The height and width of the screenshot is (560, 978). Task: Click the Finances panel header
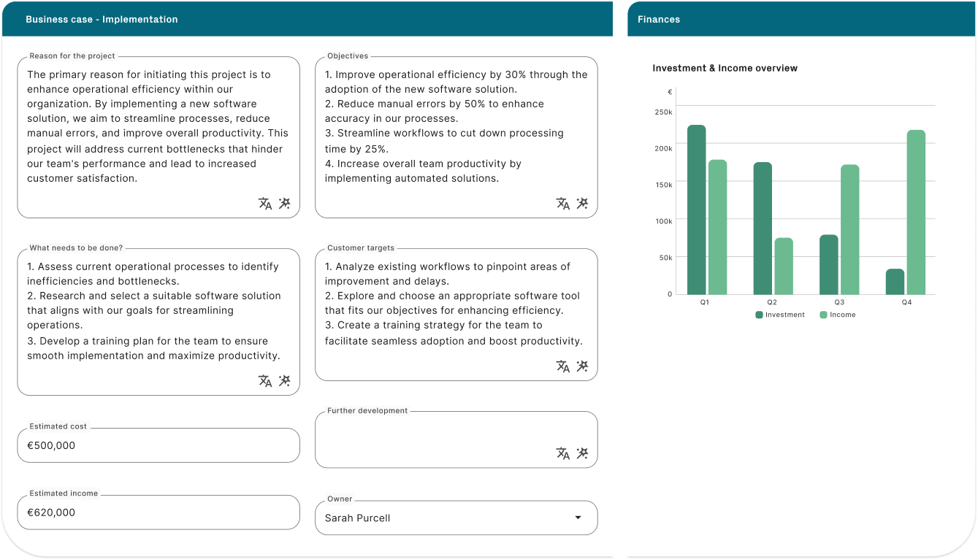pos(659,20)
